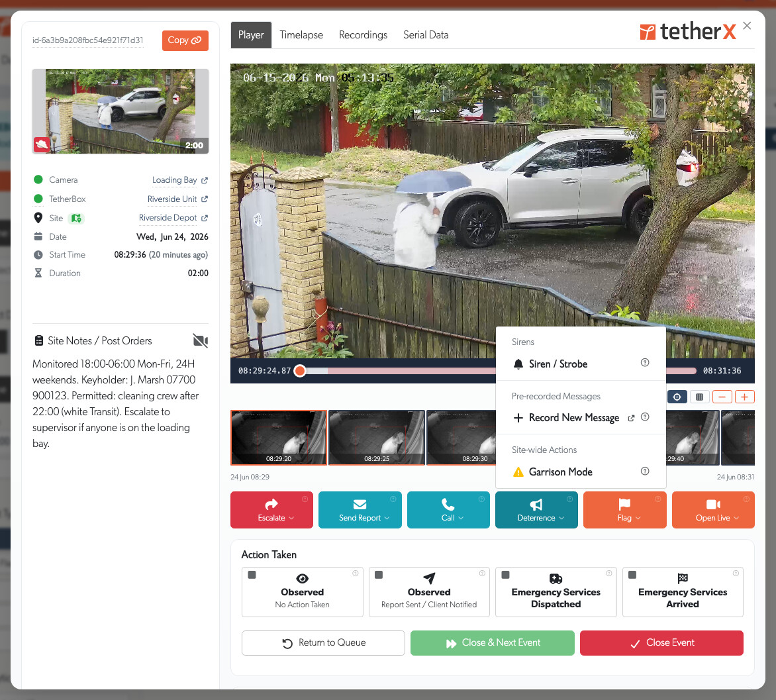
Task: Click help icon next to Siren / Strobe
Action: [645, 362]
